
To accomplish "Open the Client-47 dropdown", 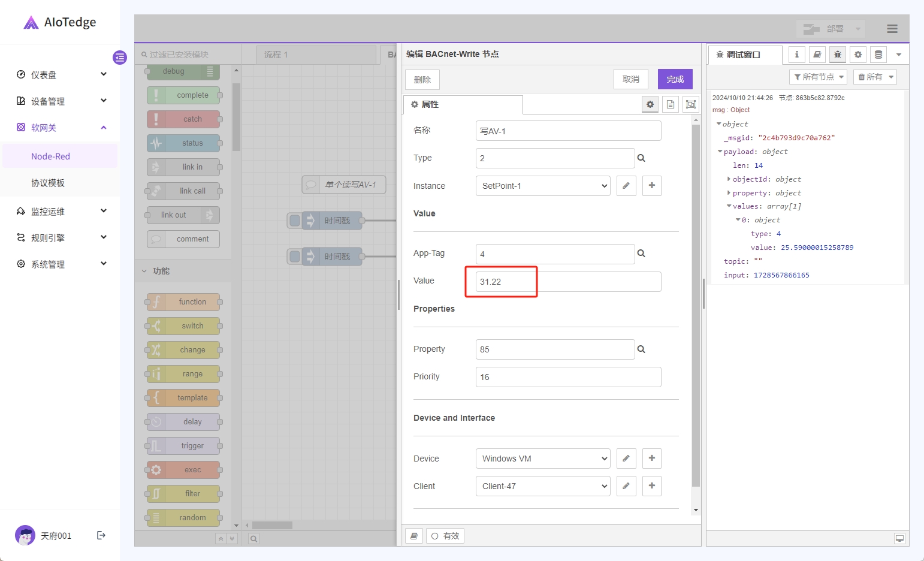I will click(x=543, y=486).
